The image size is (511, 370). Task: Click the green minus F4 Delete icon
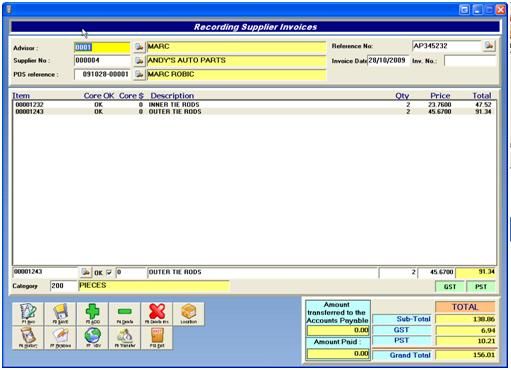click(x=125, y=314)
